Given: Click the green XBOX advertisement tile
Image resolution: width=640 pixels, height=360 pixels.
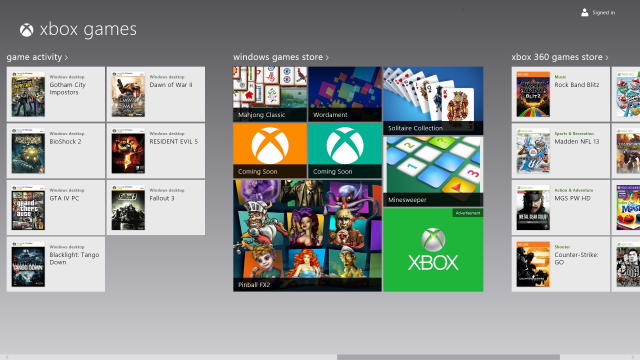Looking at the screenshot, I should click(433, 250).
